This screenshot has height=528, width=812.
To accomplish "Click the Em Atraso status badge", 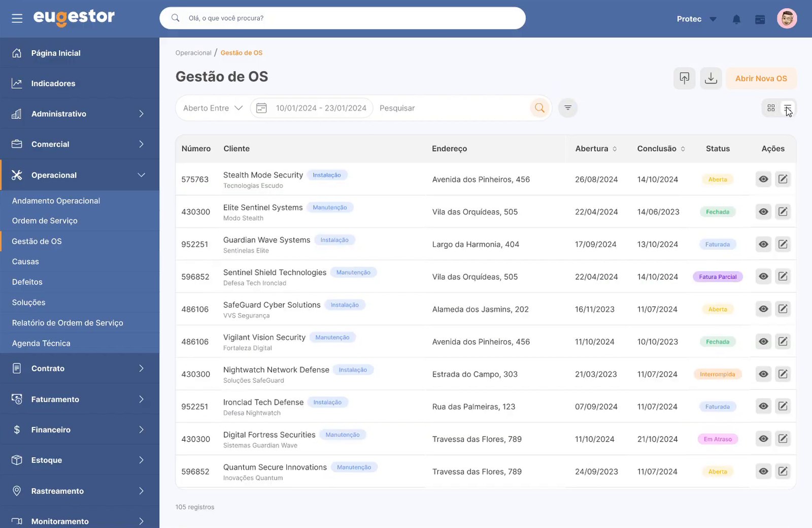I will (x=718, y=439).
